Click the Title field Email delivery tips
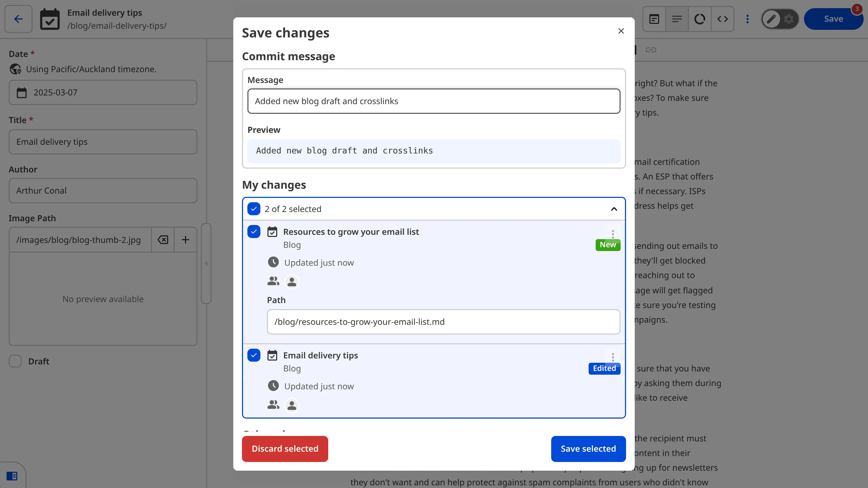Image resolution: width=868 pixels, height=488 pixels. coord(103,142)
